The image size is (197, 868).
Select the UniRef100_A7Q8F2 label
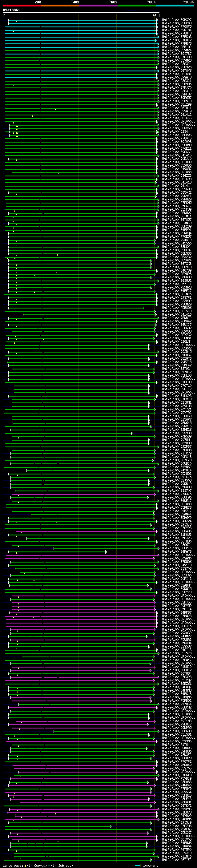177,40
